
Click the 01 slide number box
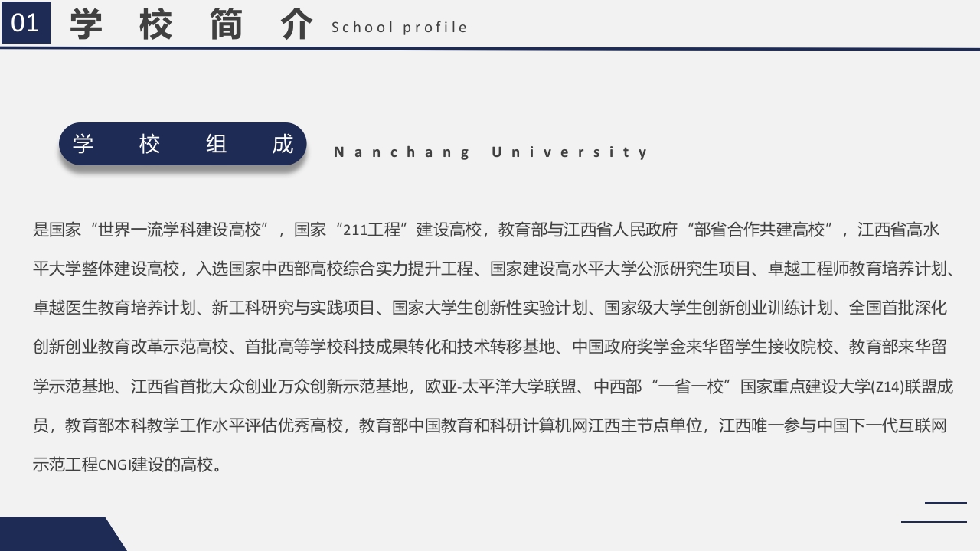(x=25, y=23)
